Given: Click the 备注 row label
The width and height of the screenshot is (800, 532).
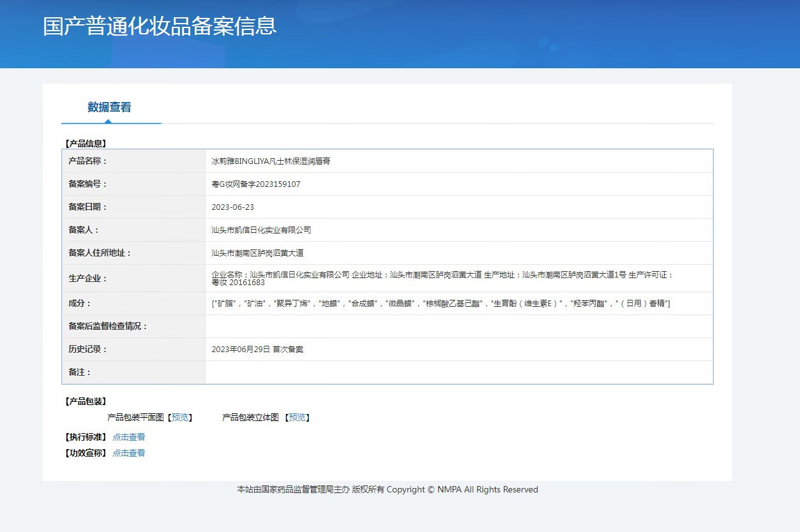Looking at the screenshot, I should [x=80, y=373].
